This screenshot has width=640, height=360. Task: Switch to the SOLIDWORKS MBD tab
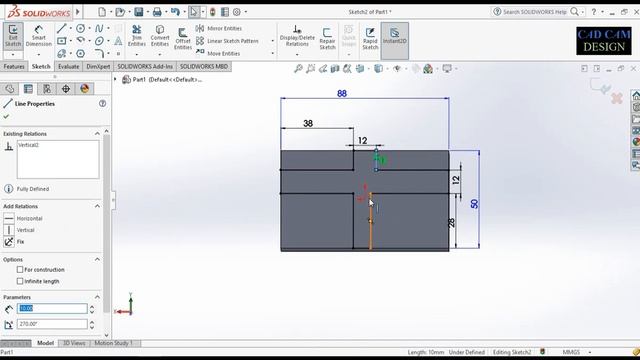(x=204, y=67)
